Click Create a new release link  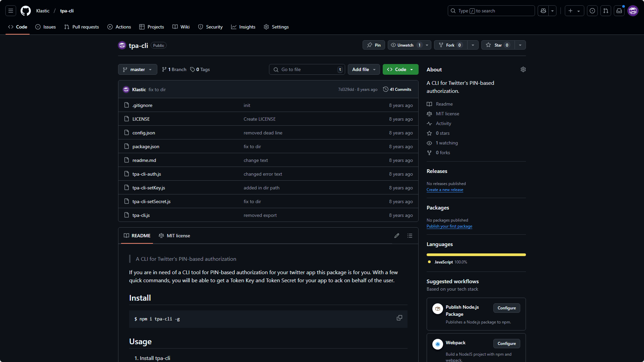pyautogui.click(x=445, y=190)
